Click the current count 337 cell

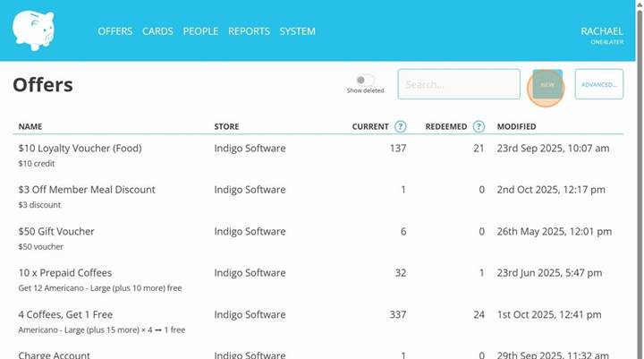[397, 314]
